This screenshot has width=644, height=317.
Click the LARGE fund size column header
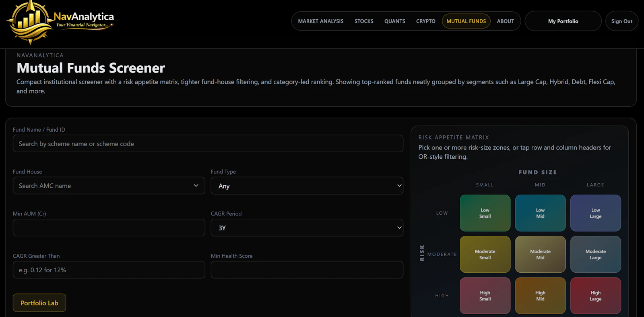point(596,185)
